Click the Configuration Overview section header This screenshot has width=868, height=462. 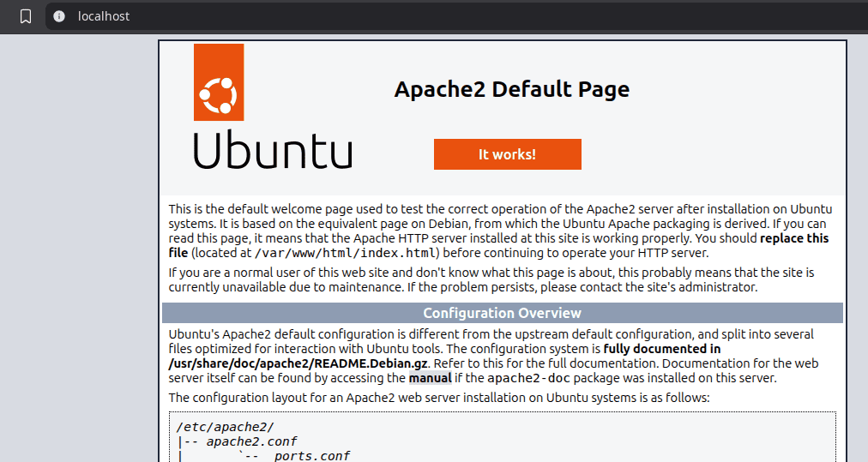(x=503, y=313)
